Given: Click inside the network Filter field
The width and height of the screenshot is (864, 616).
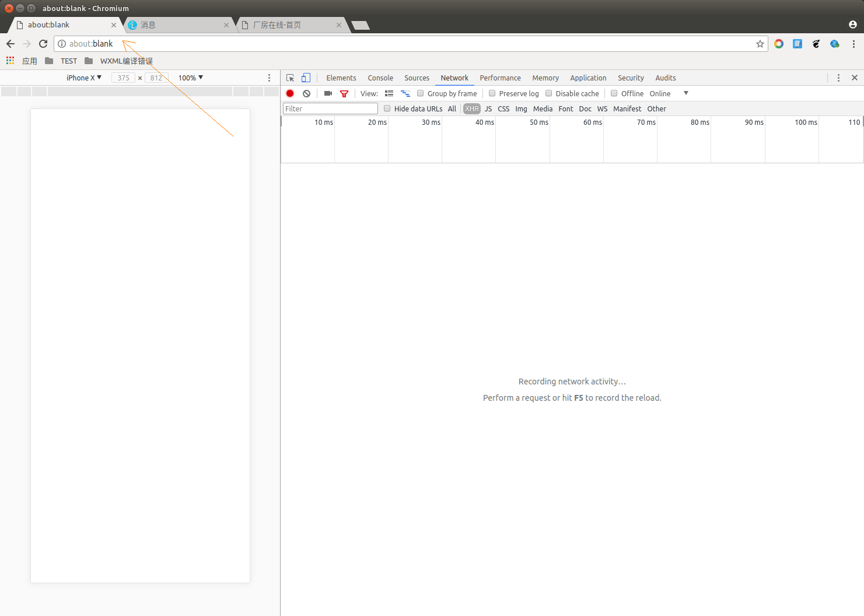Looking at the screenshot, I should 330,108.
